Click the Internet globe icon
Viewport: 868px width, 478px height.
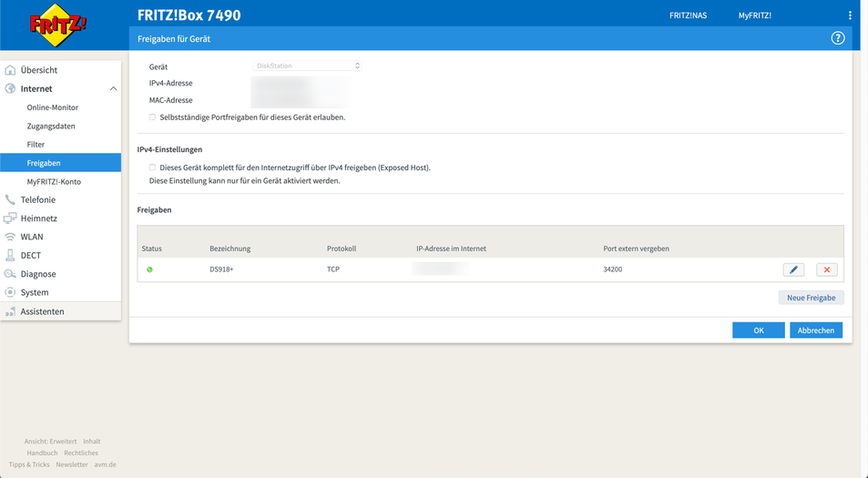tap(10, 88)
